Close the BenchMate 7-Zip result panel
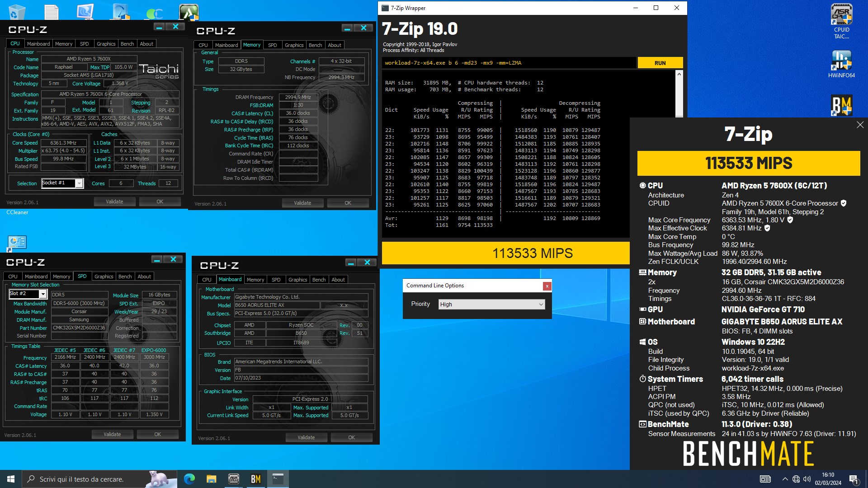 coord(860,125)
